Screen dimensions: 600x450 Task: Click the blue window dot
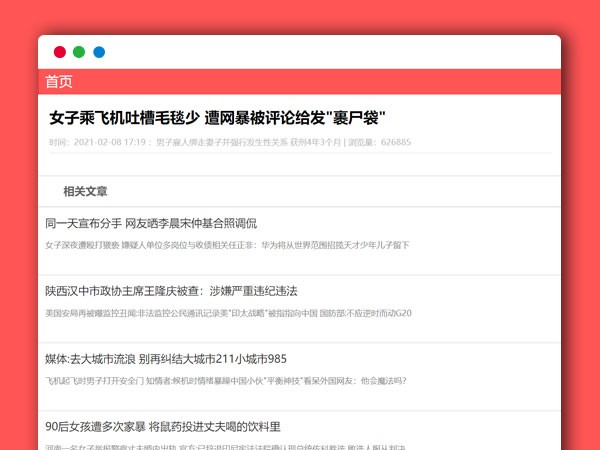pos(99,52)
